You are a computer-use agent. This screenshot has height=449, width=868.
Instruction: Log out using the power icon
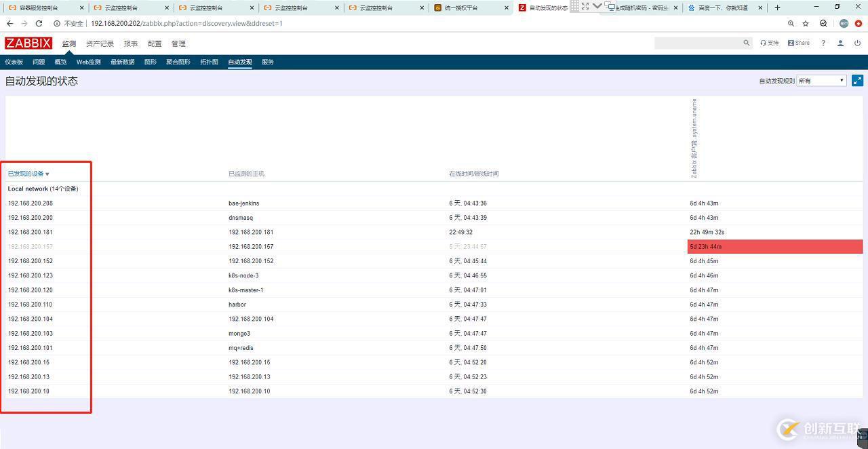856,43
